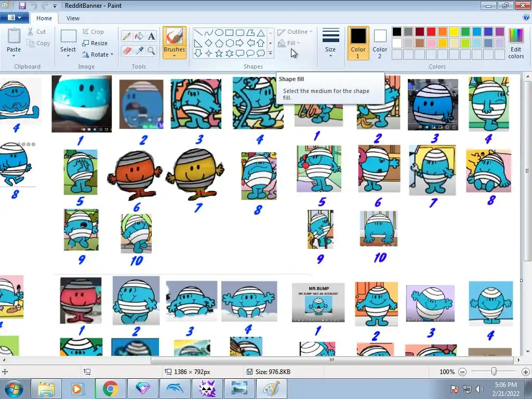Customize Quick Access Toolbar dropdown arrow

[55, 6]
